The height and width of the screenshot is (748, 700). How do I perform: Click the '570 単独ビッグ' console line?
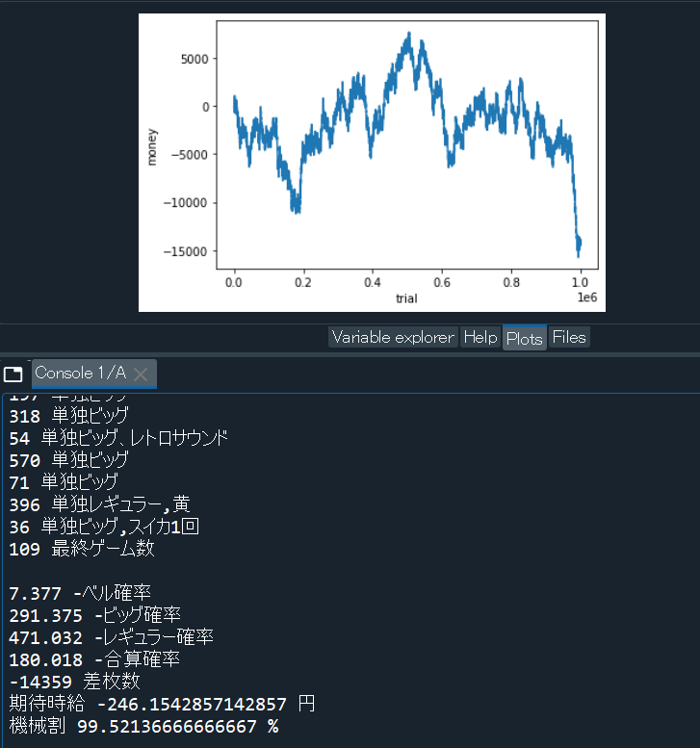tap(68, 460)
